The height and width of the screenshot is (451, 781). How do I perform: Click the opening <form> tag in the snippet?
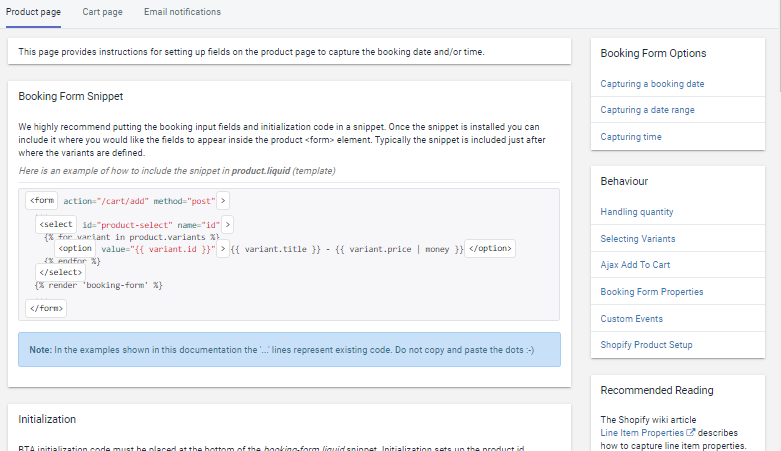42,200
